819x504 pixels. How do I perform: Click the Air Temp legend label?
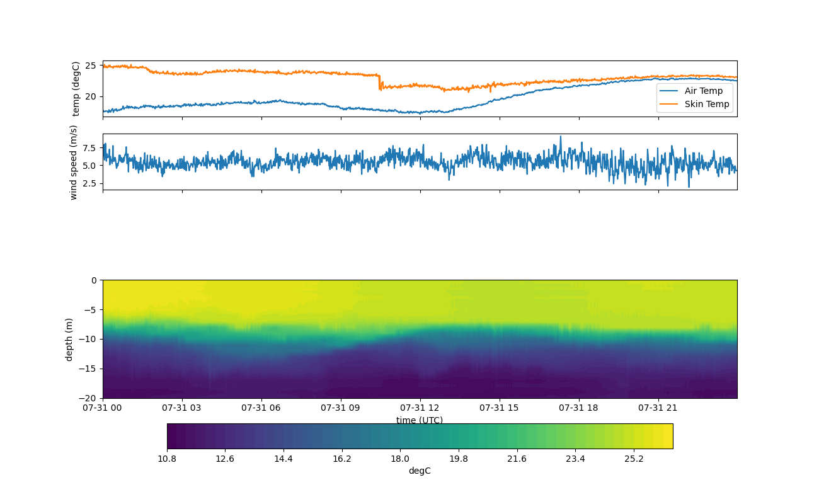(x=704, y=91)
